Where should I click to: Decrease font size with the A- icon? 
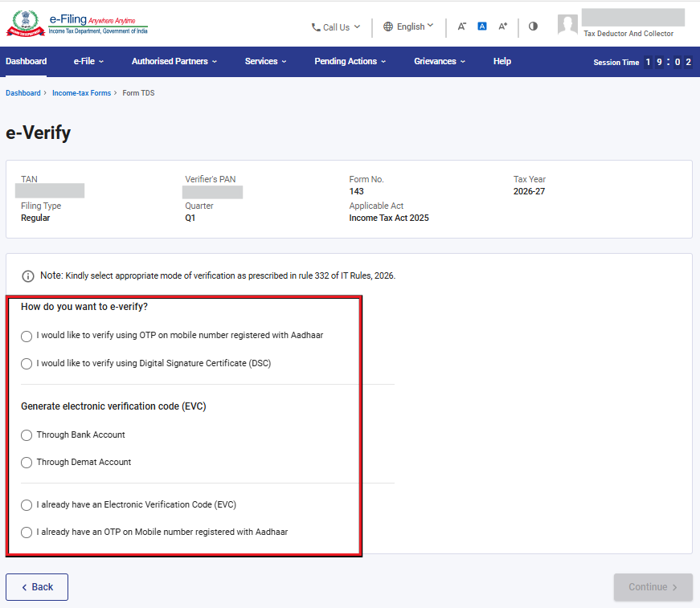(461, 27)
